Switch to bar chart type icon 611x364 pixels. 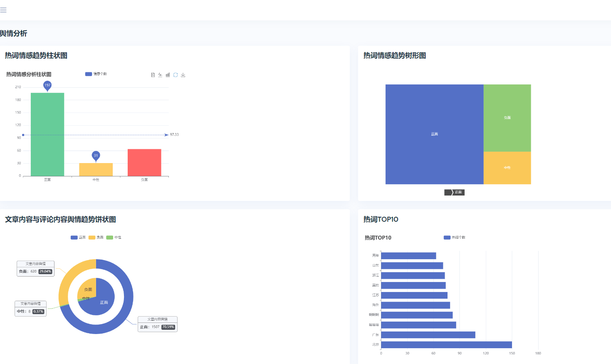168,75
